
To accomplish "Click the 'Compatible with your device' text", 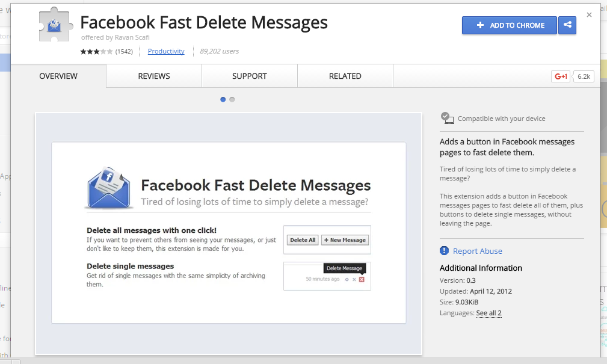I will pos(501,119).
